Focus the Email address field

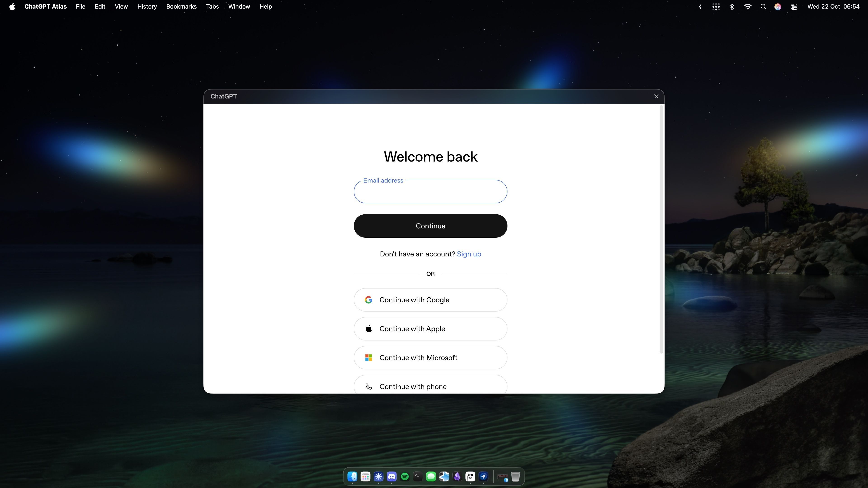[430, 192]
